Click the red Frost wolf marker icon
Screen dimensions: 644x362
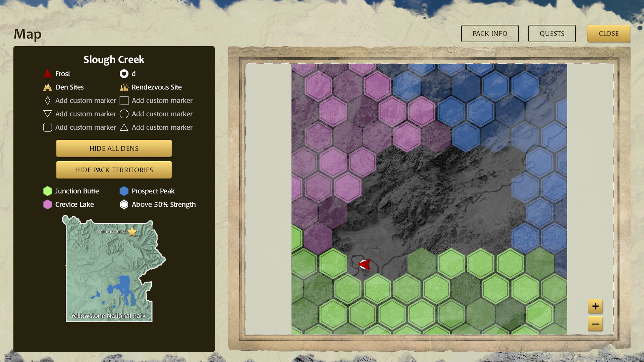tap(48, 74)
